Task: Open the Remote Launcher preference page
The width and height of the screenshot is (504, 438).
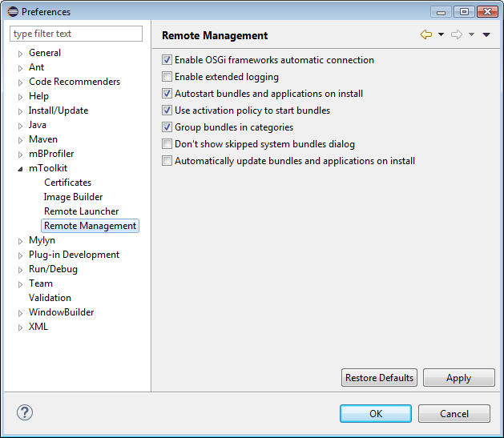Action: pos(81,211)
